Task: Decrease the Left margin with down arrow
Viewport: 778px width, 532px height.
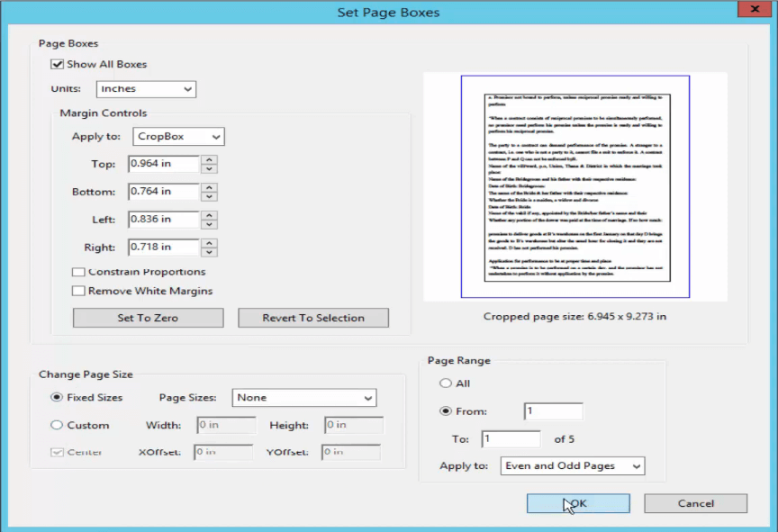Action: click(x=209, y=224)
